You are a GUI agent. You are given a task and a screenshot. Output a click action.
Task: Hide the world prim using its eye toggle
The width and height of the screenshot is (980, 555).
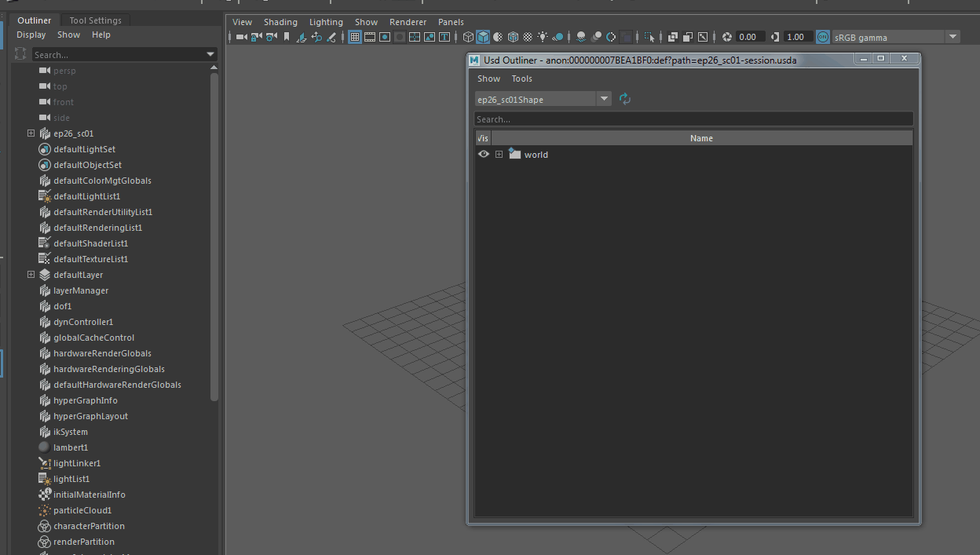pos(484,154)
